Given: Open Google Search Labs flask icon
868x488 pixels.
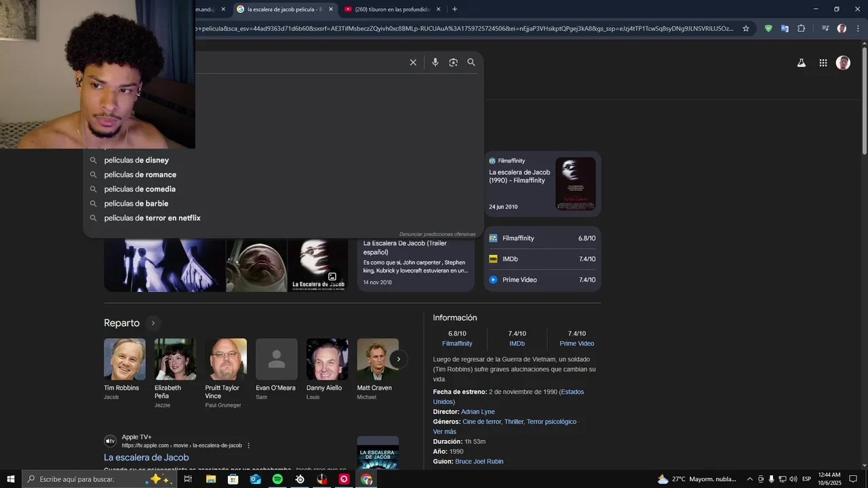Looking at the screenshot, I should pyautogui.click(x=801, y=63).
